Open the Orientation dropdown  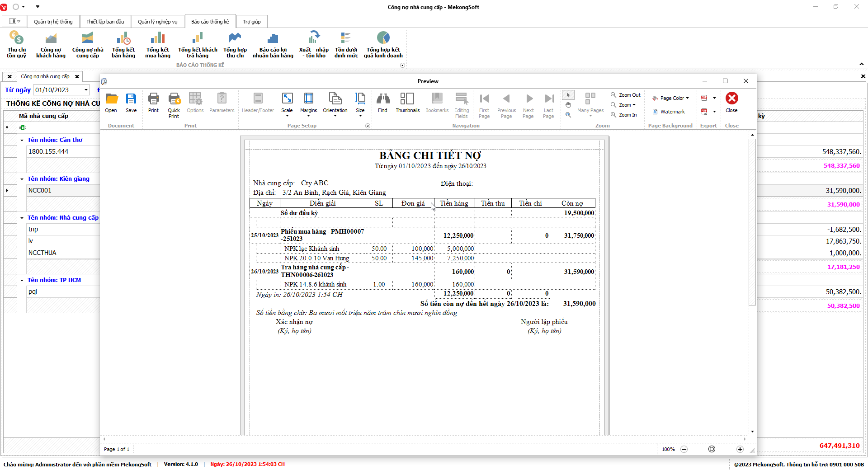(x=335, y=105)
